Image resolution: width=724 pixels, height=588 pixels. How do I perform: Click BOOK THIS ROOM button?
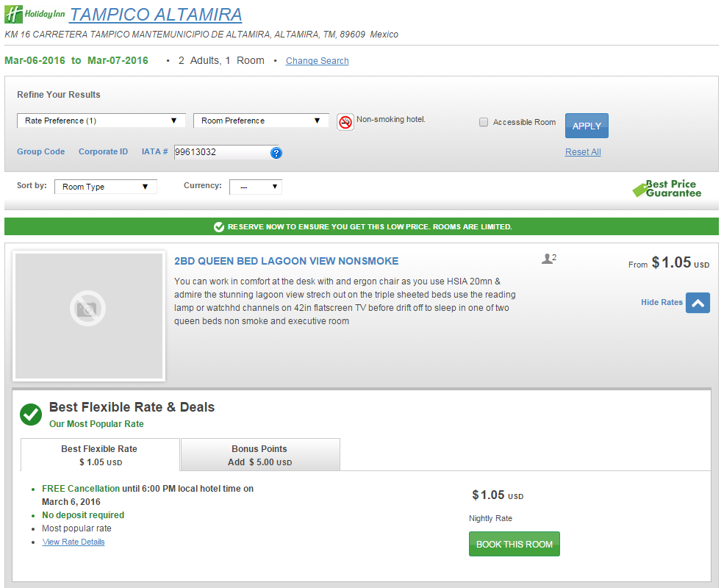(x=515, y=544)
